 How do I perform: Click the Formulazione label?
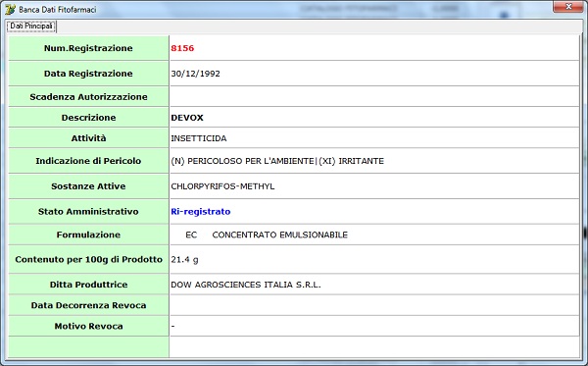coord(88,235)
